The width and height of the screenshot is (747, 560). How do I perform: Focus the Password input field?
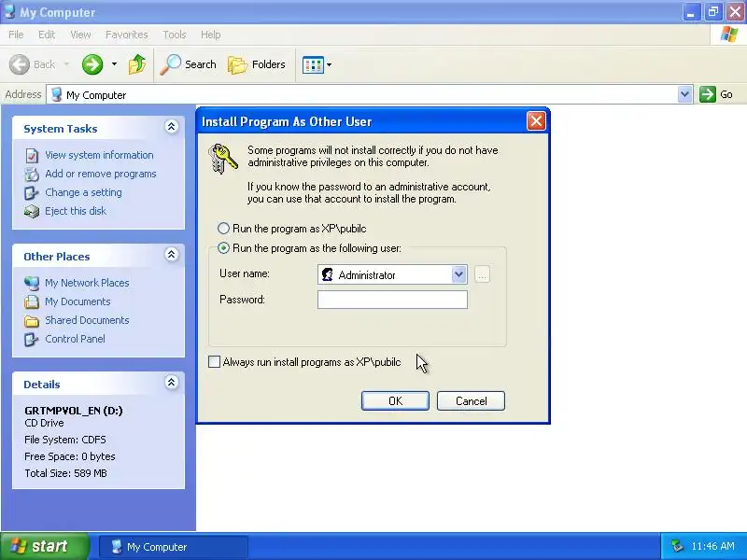click(x=392, y=300)
